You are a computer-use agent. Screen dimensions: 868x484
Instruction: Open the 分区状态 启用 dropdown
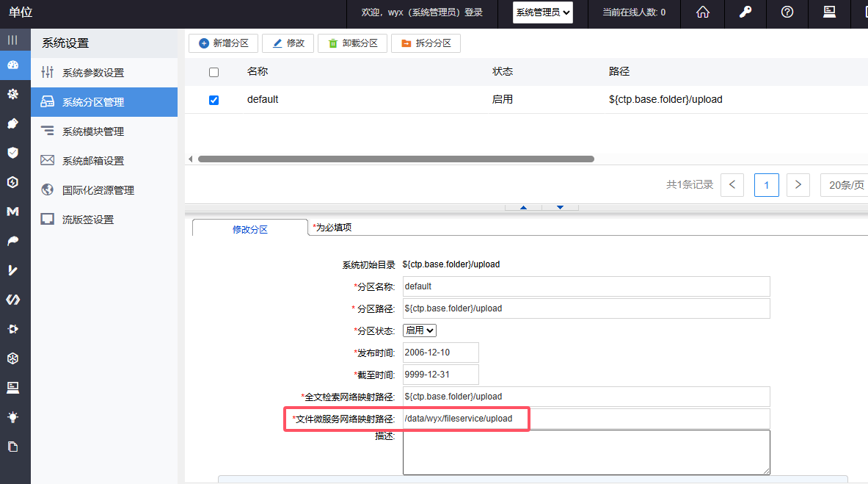tap(420, 331)
